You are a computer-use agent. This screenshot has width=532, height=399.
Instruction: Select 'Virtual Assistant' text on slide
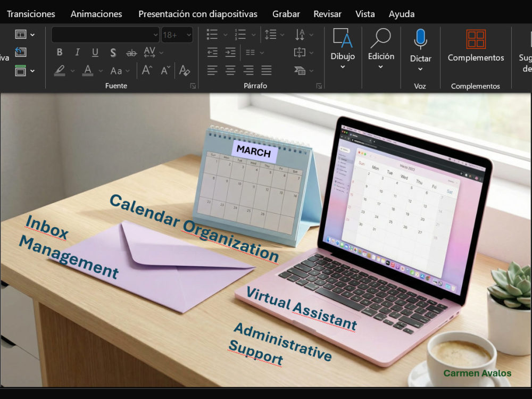302,309
